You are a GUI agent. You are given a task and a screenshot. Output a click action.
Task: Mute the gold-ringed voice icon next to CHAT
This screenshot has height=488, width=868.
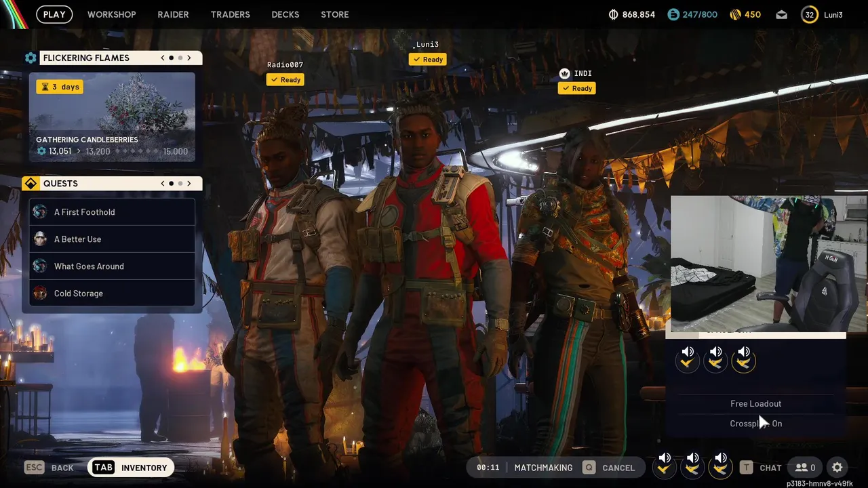click(x=721, y=464)
